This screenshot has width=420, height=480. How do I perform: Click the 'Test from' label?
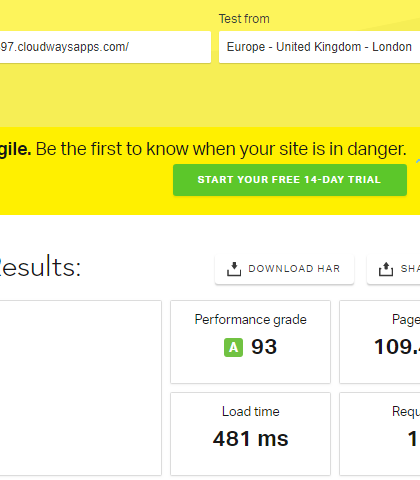point(244,19)
